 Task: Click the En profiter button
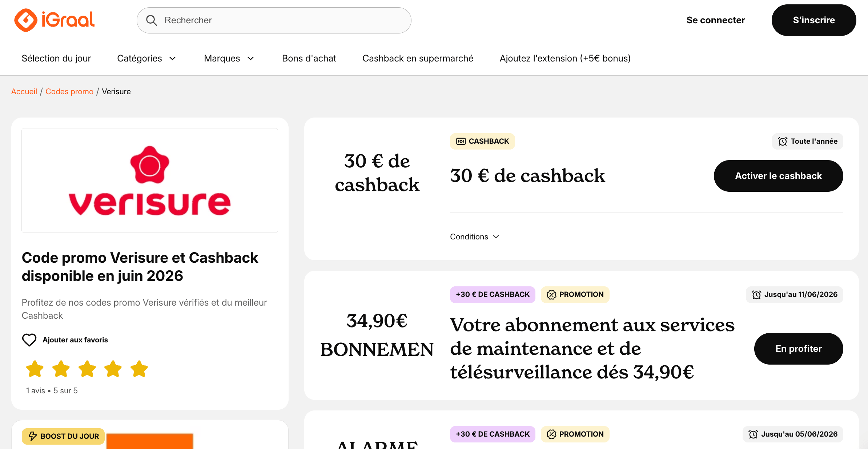(x=799, y=349)
